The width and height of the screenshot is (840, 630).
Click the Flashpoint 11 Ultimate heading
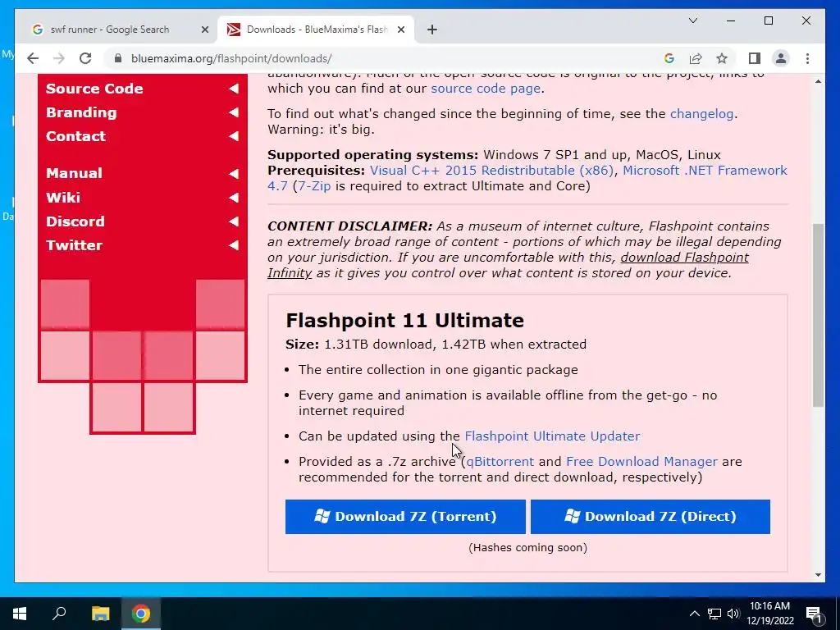[x=404, y=321]
